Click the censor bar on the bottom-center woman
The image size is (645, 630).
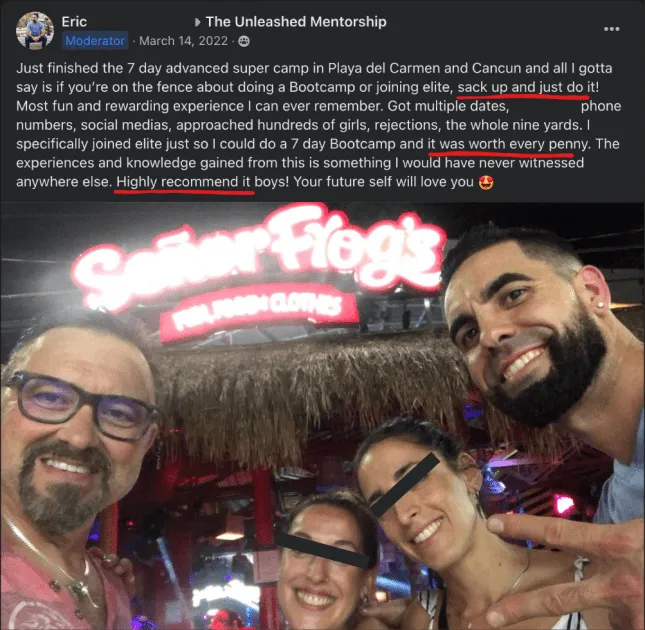323,550
